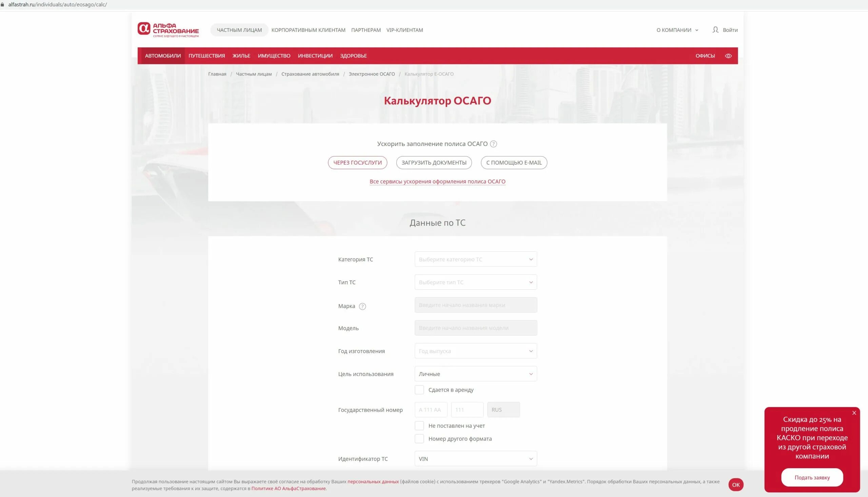Click the Через Госуслуги button
Screen dimensions: 868x497
[x=357, y=163]
